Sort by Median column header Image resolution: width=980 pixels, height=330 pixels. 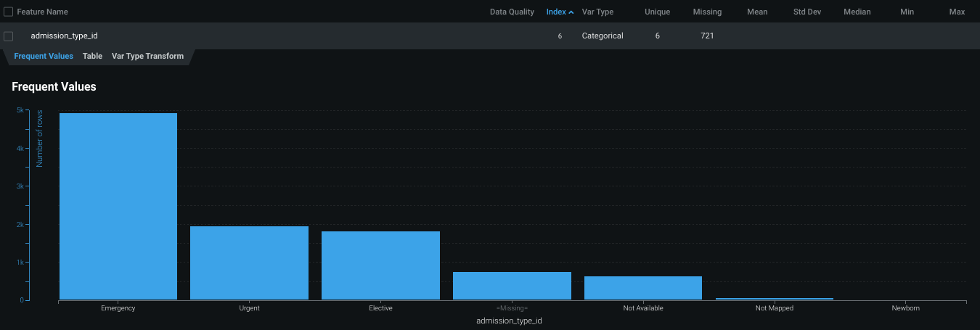tap(857, 12)
